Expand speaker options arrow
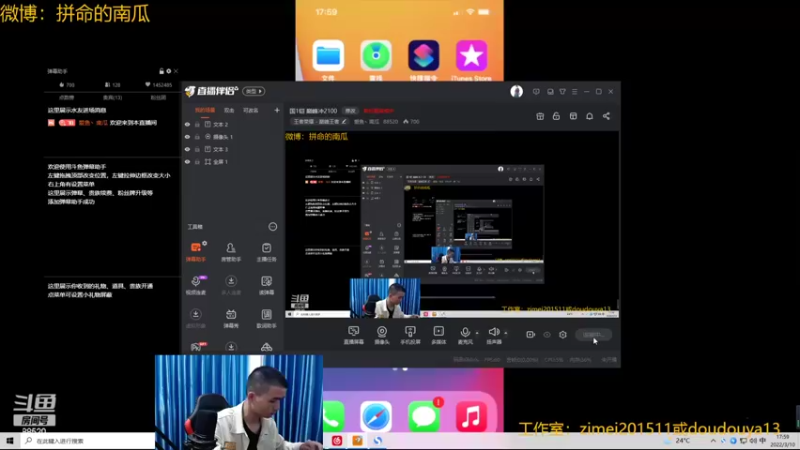This screenshot has height=450, width=800. [x=506, y=333]
